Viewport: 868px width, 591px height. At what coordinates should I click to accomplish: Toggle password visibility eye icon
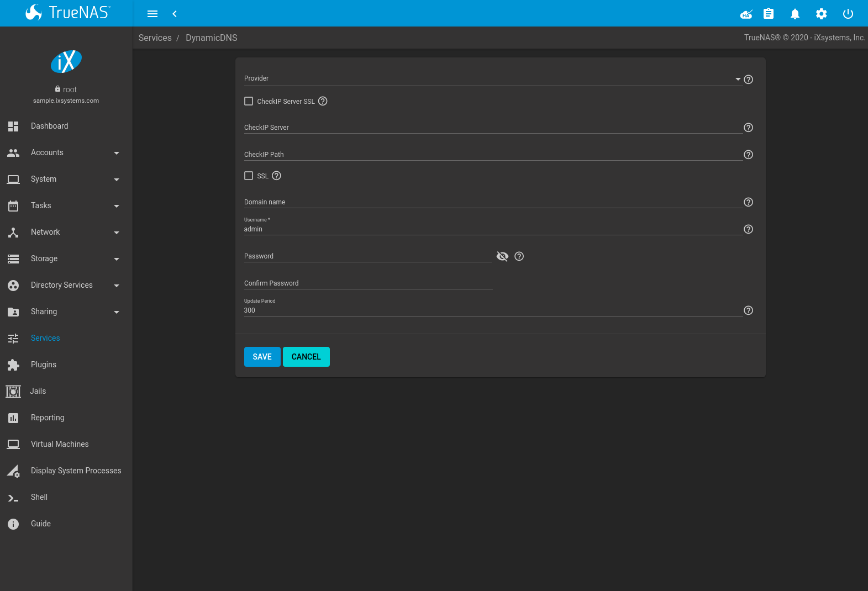click(x=502, y=256)
